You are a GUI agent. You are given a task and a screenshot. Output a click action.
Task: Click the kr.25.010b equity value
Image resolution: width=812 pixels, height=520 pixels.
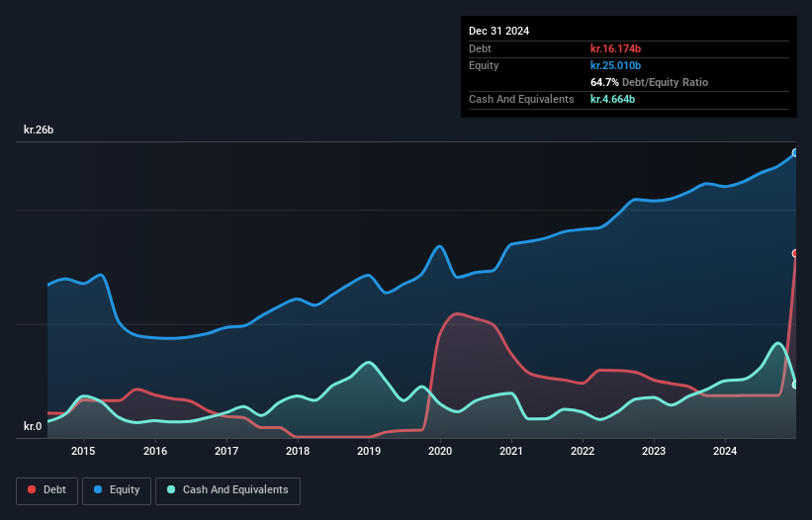pyautogui.click(x=616, y=65)
